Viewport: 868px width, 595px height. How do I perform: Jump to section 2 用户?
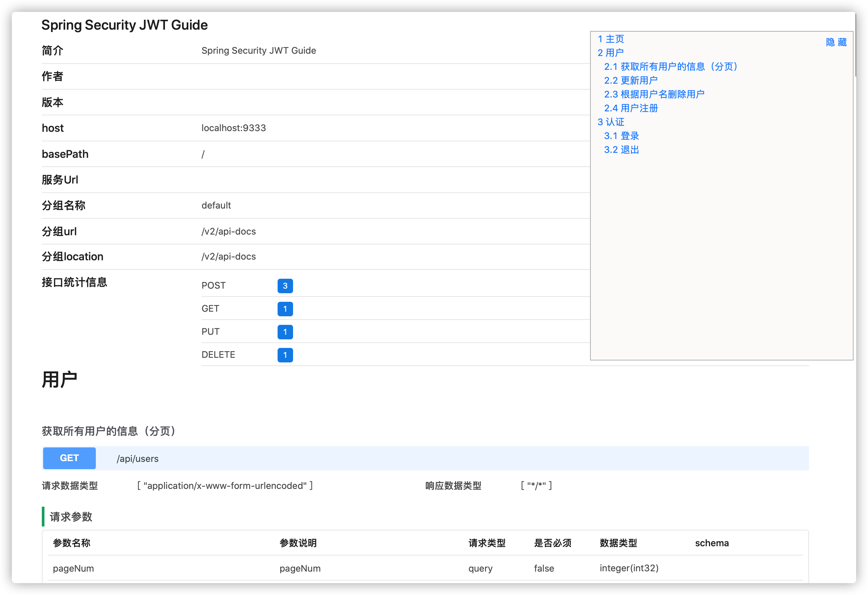click(610, 53)
